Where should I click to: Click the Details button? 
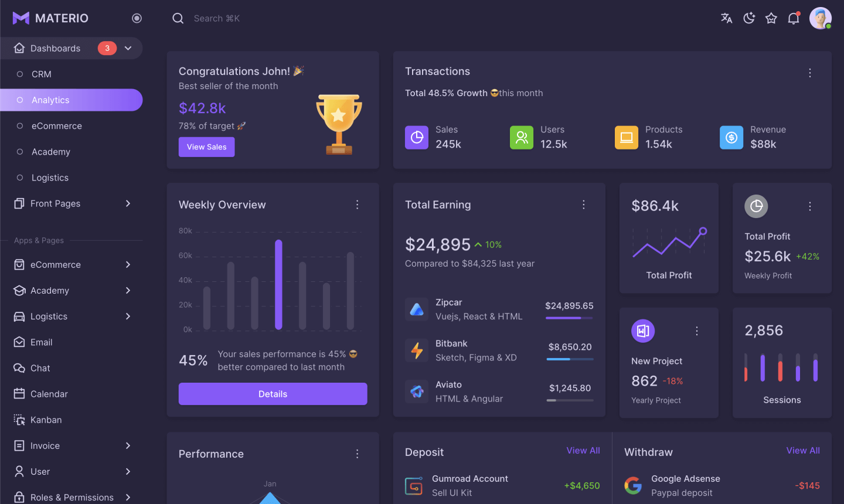click(x=273, y=394)
